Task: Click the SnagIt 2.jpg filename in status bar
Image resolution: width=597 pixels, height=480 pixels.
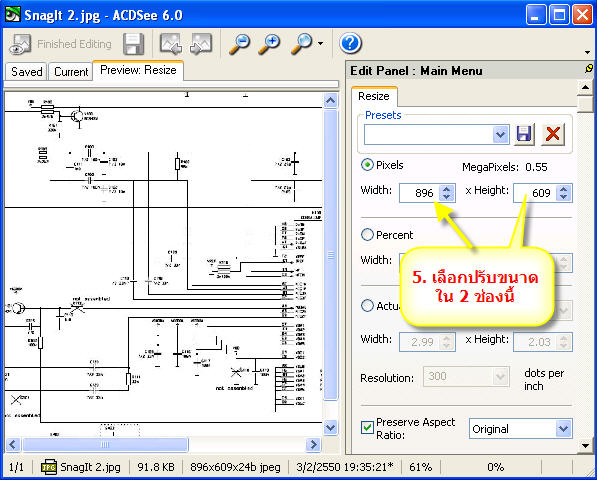Action: point(90,467)
